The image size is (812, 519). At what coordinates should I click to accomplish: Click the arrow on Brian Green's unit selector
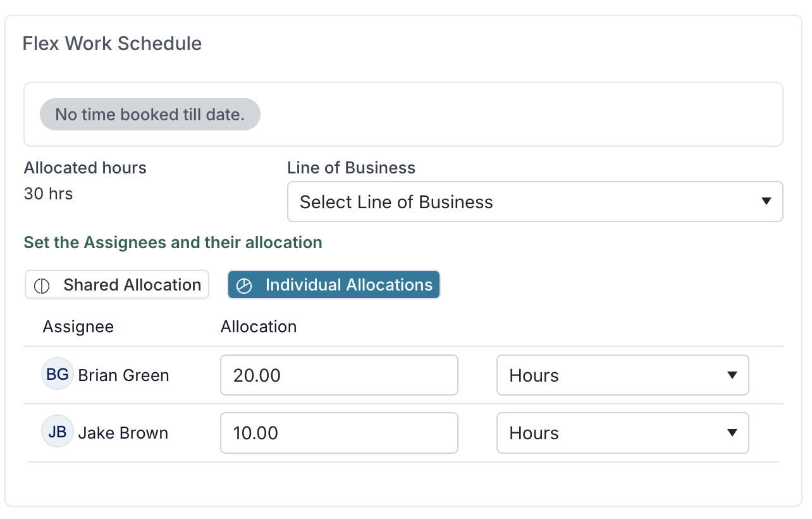coord(732,375)
